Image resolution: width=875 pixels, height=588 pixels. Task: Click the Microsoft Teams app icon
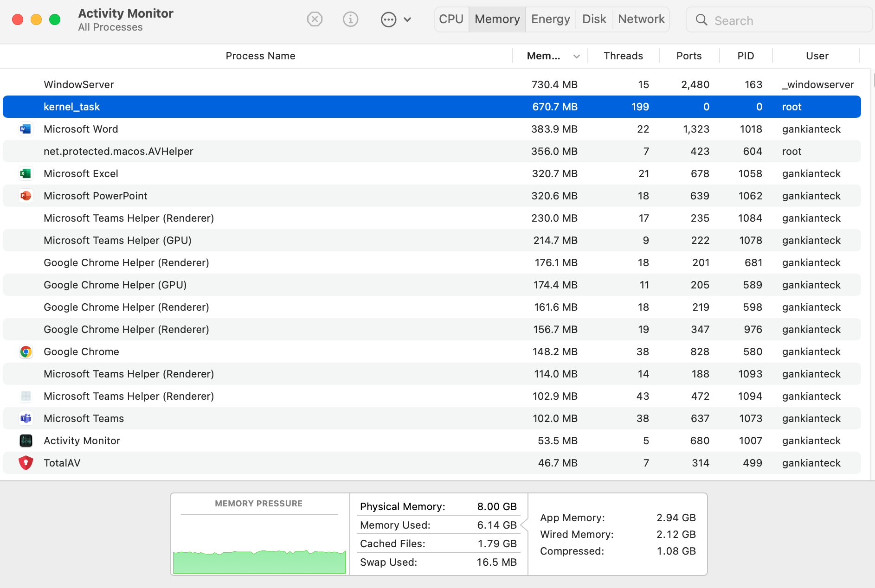[26, 418]
